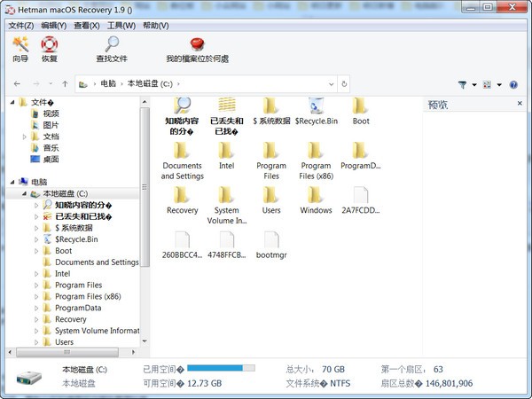Collapse the 文件 tree root node
Screen dimensions: 532x399
tap(12, 102)
